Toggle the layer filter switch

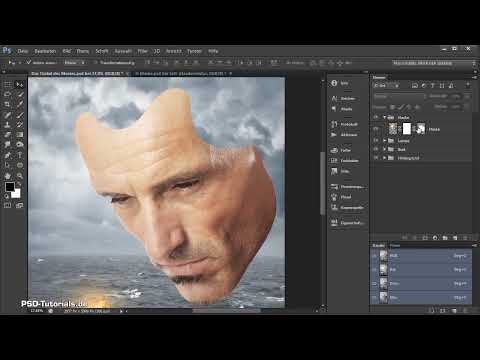pos(468,85)
